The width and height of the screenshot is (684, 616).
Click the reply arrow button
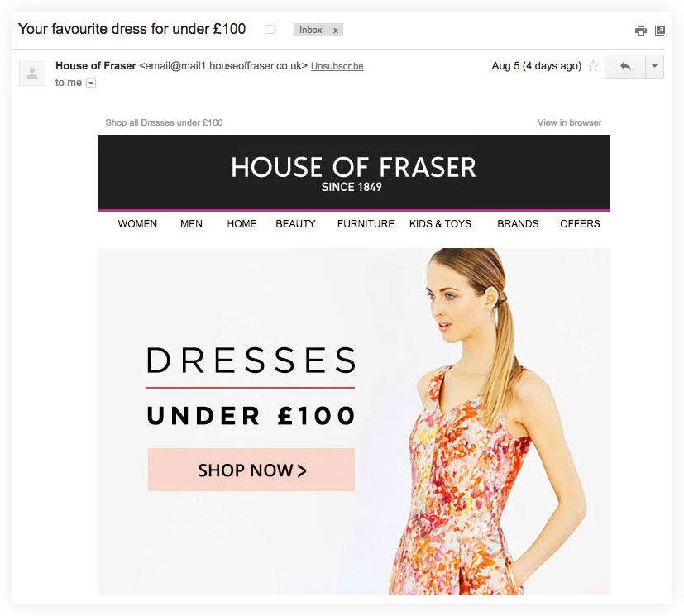click(625, 66)
